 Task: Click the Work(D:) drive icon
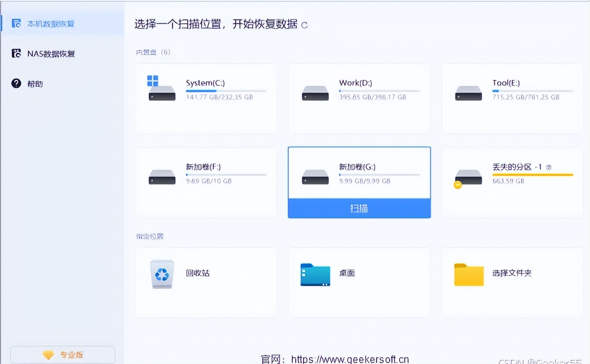[x=315, y=93]
